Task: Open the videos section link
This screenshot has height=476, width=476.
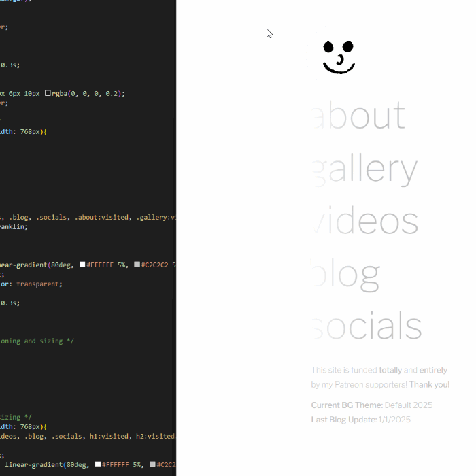Action: point(365,222)
